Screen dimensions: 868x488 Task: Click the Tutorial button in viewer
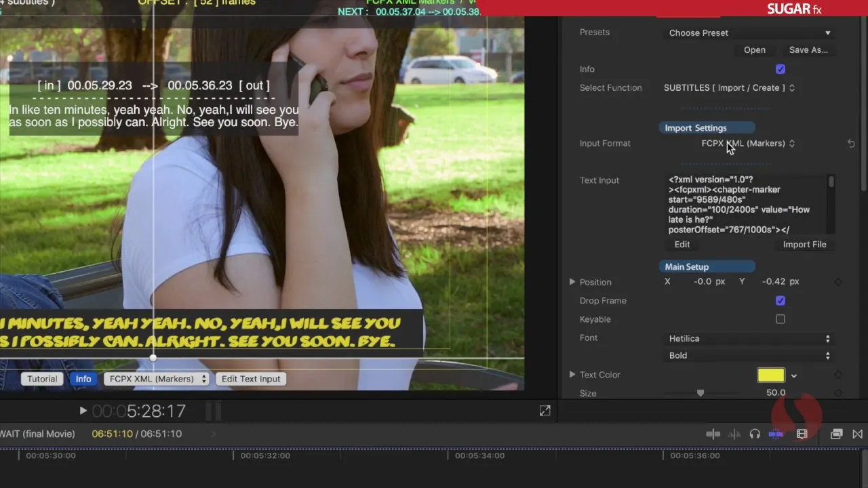point(42,379)
